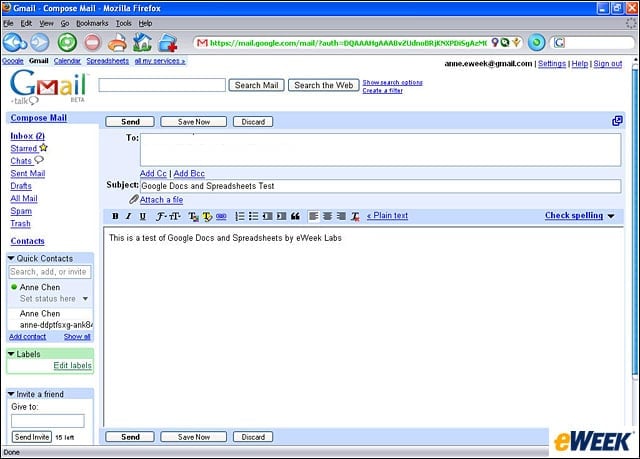The image size is (640, 459).
Task: Open the text color picker
Action: coord(193,217)
